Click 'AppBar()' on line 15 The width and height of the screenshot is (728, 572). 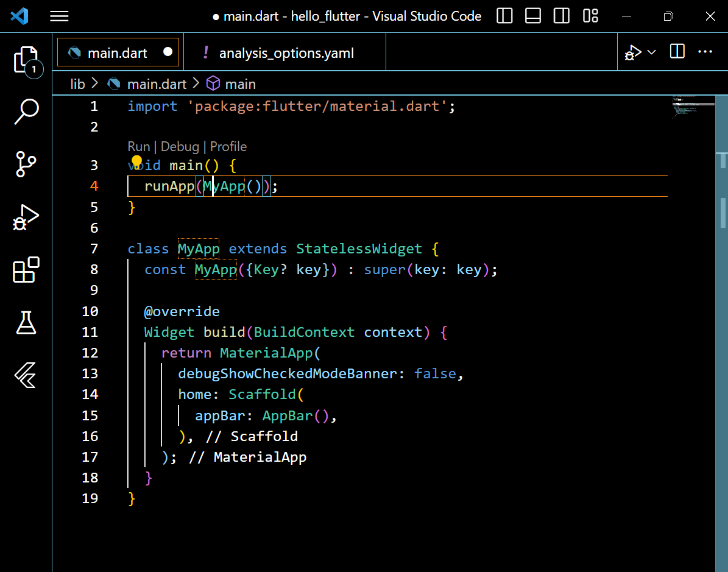pyautogui.click(x=295, y=415)
